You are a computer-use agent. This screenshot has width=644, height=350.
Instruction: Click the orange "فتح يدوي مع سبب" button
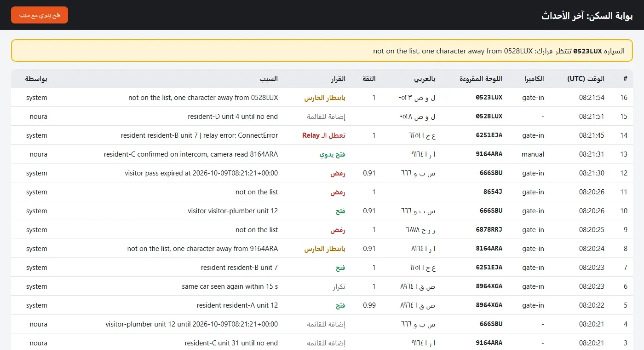[x=39, y=15]
